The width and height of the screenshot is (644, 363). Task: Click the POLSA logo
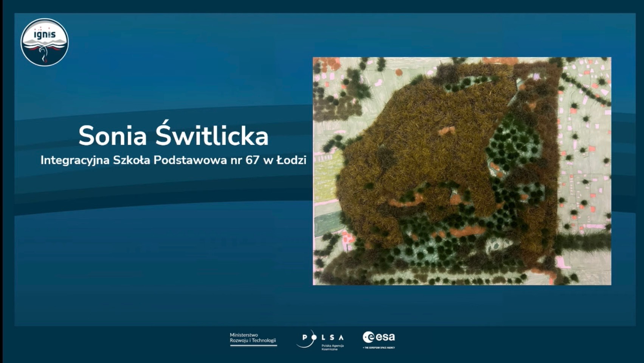click(x=321, y=340)
